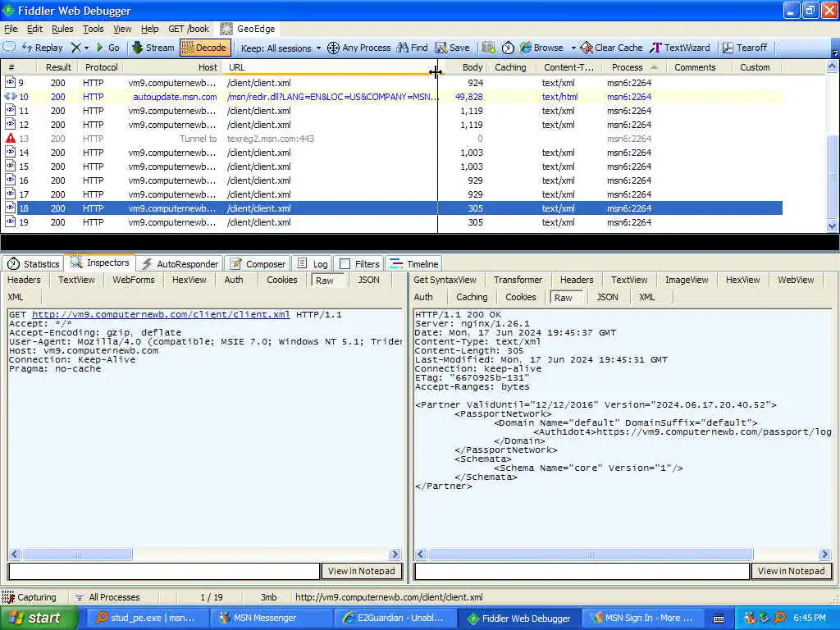Toggle the Stream mode button

click(x=153, y=48)
